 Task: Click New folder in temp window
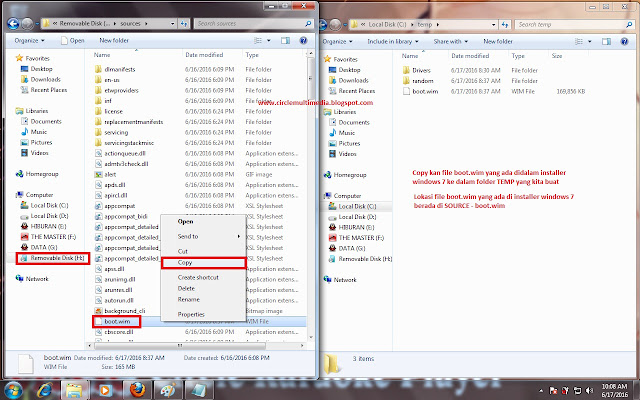498,41
